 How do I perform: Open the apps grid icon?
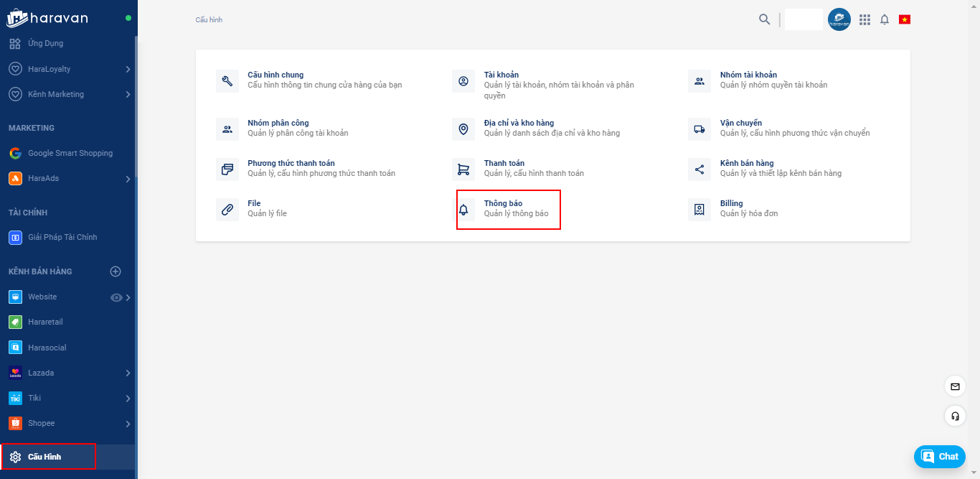[864, 19]
